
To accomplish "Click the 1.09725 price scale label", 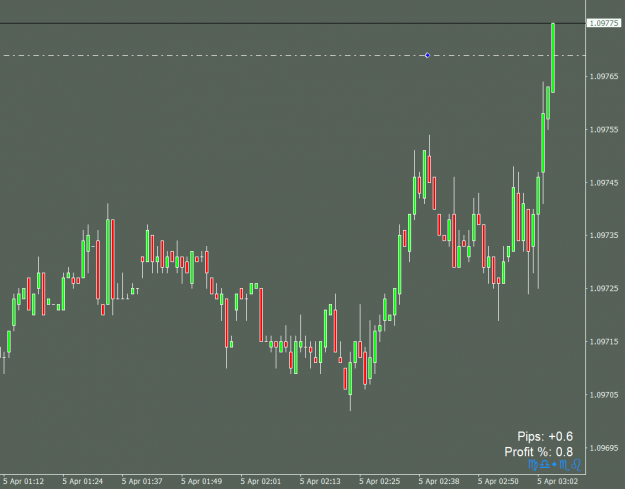I will [x=604, y=288].
